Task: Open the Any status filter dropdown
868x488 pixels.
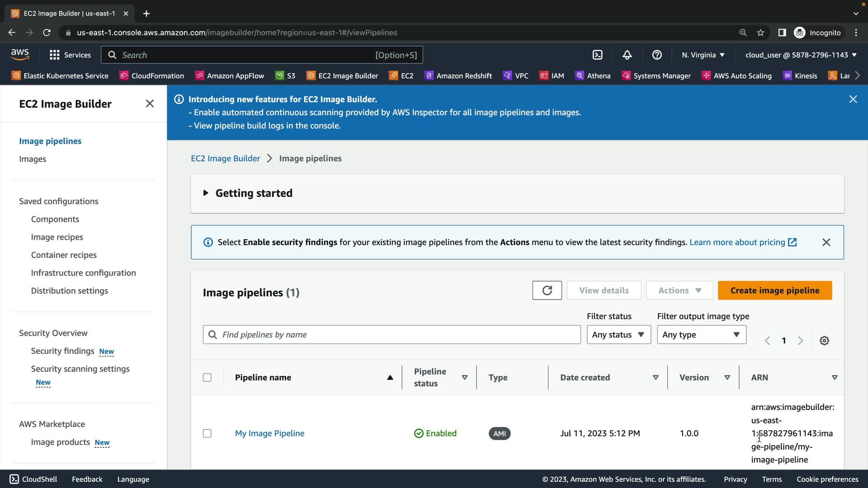Action: [x=618, y=335]
